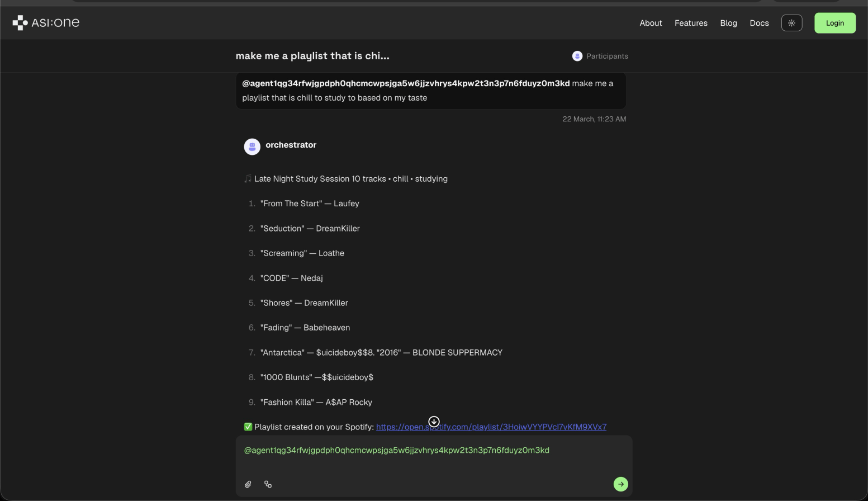Click the music note icon before Late Night
The image size is (868, 501).
[x=248, y=179]
